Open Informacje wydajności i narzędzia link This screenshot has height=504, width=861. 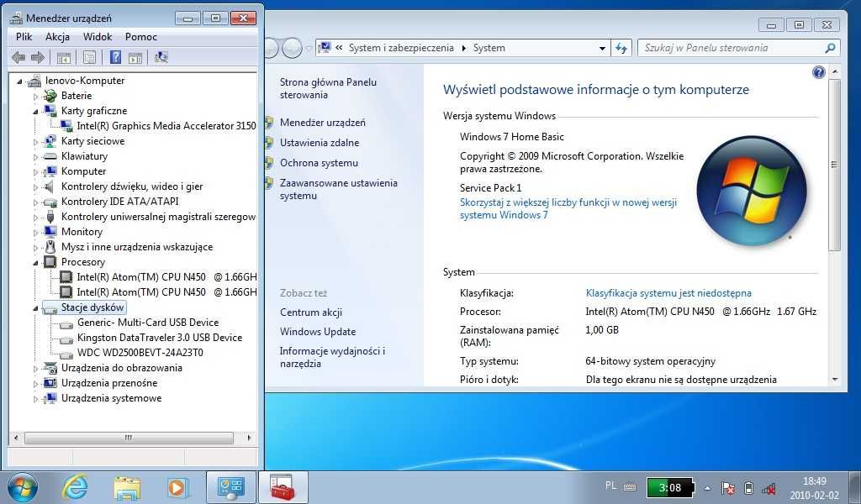(332, 357)
